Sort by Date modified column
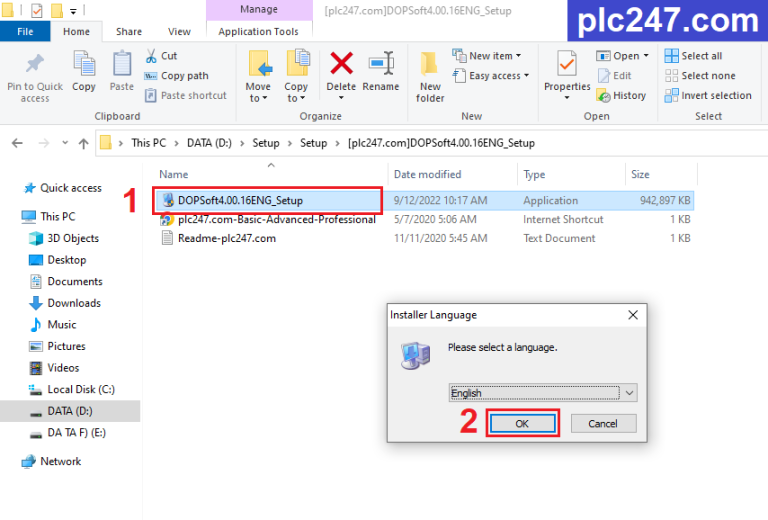The height and width of the screenshot is (520, 768). 428,174
